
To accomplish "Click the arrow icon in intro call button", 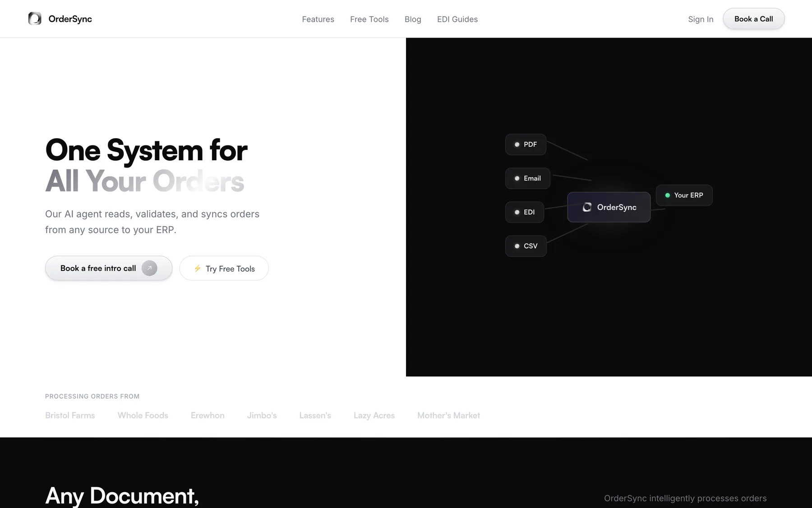I will (149, 268).
